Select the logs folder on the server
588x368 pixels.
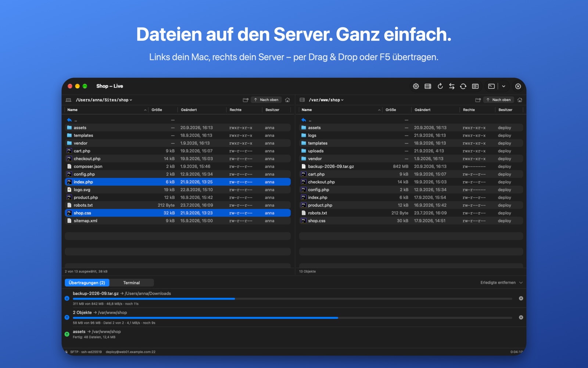[411, 135]
